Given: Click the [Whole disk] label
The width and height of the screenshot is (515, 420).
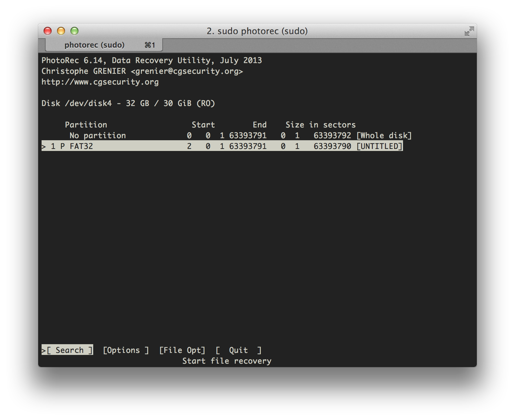Looking at the screenshot, I should 384,136.
